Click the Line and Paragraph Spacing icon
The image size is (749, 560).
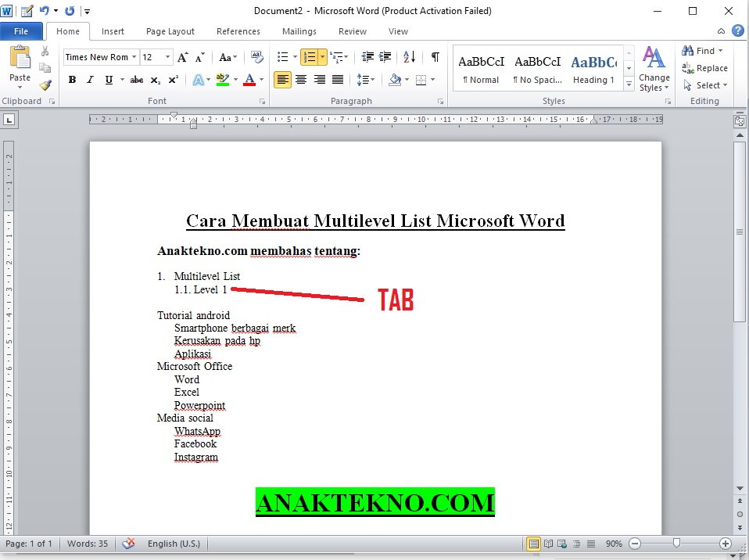click(363, 80)
